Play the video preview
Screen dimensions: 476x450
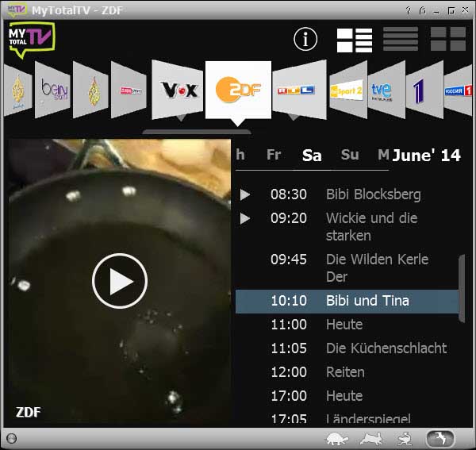(x=120, y=281)
